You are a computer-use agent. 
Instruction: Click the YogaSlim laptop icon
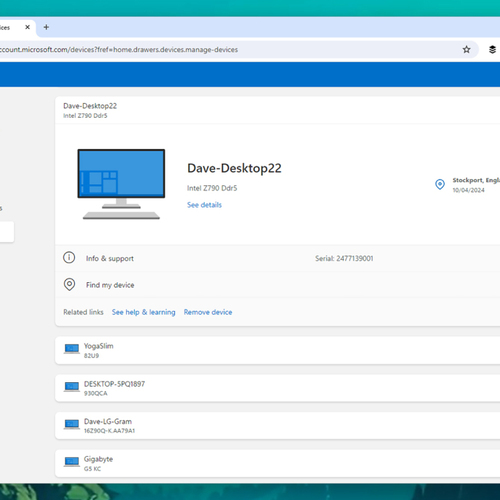[72, 349]
